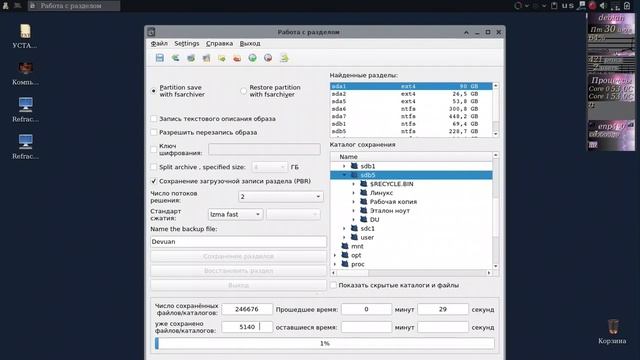Screen dimensions: 640x360
Task: Click the blue floppy disk save toolbar icon
Action: (x=160, y=58)
